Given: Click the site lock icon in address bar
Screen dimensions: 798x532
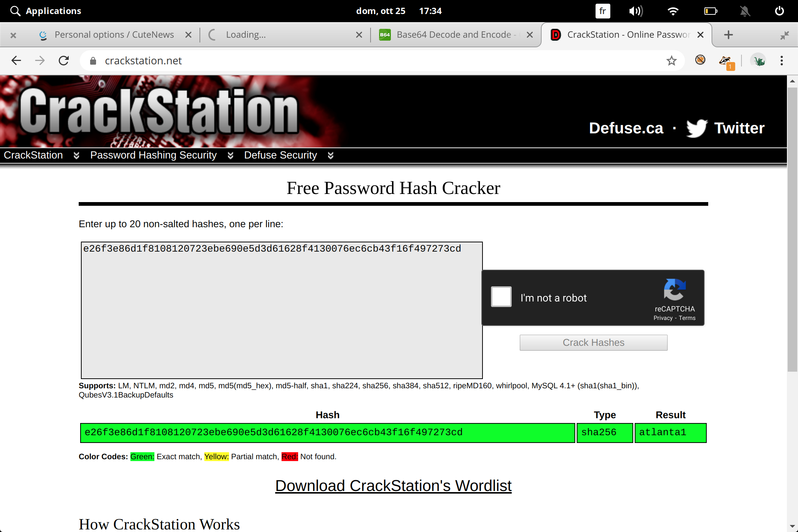Looking at the screenshot, I should pos(93,61).
